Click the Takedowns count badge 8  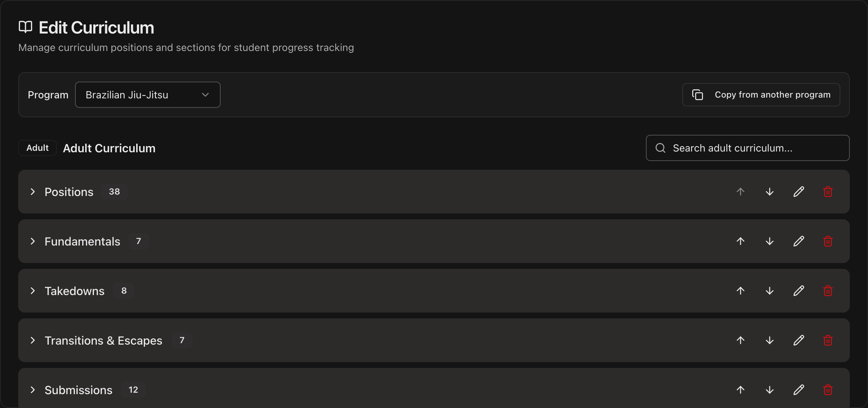pos(124,291)
